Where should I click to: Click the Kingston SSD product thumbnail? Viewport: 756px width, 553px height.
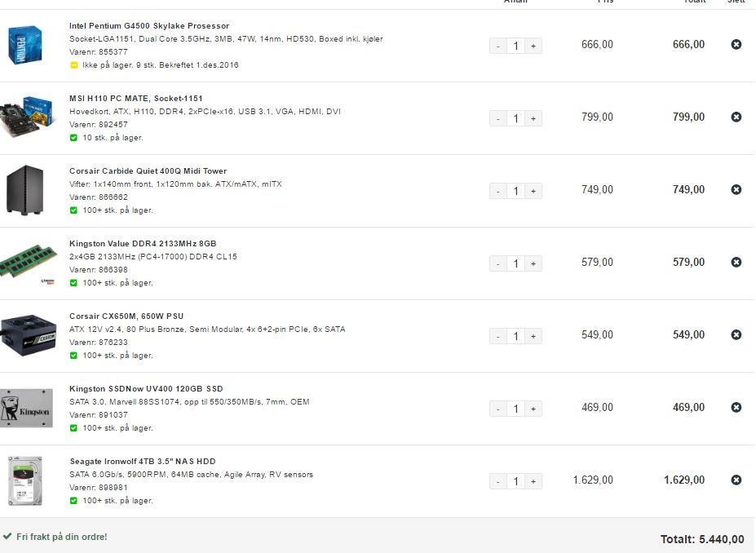(27, 408)
